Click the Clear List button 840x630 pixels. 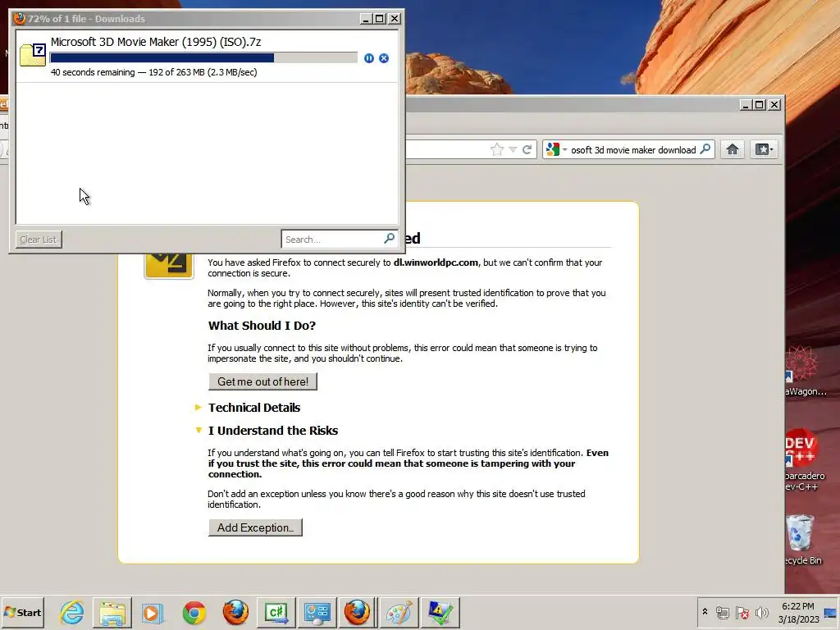coord(39,240)
